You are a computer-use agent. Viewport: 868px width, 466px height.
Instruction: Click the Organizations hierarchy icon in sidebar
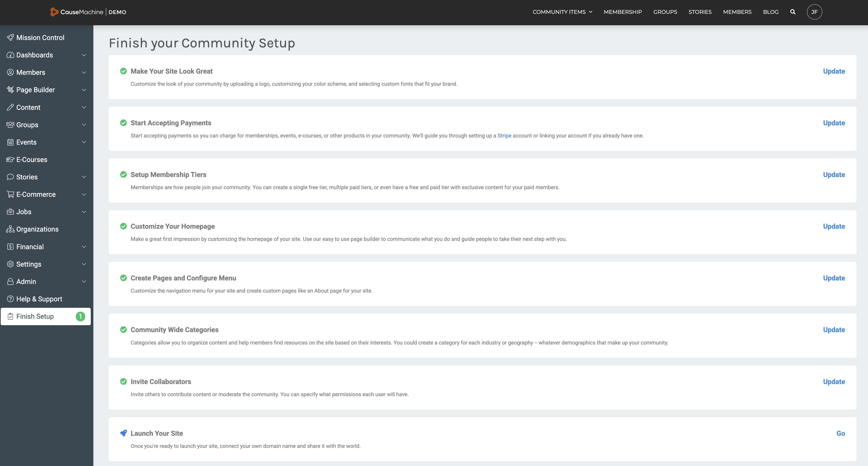click(x=10, y=229)
